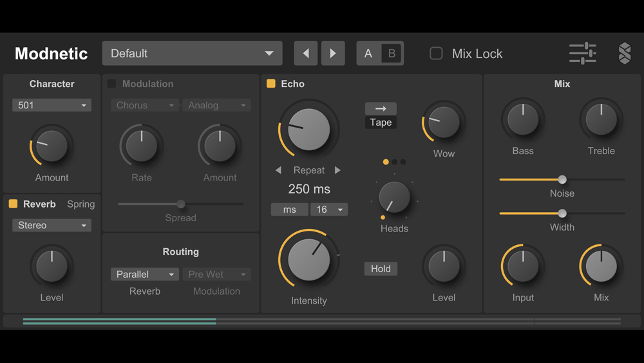This screenshot has width=644, height=363.
Task: Click the level meter bar at bottom
Action: point(322,321)
